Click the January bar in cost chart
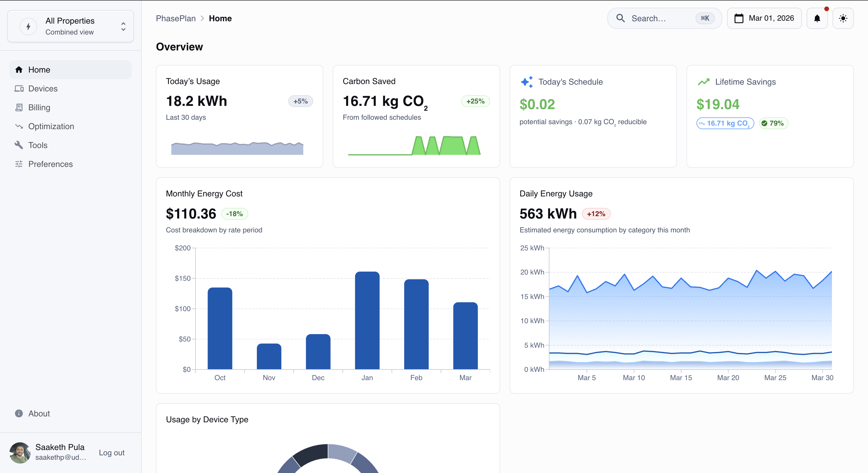 (367, 320)
